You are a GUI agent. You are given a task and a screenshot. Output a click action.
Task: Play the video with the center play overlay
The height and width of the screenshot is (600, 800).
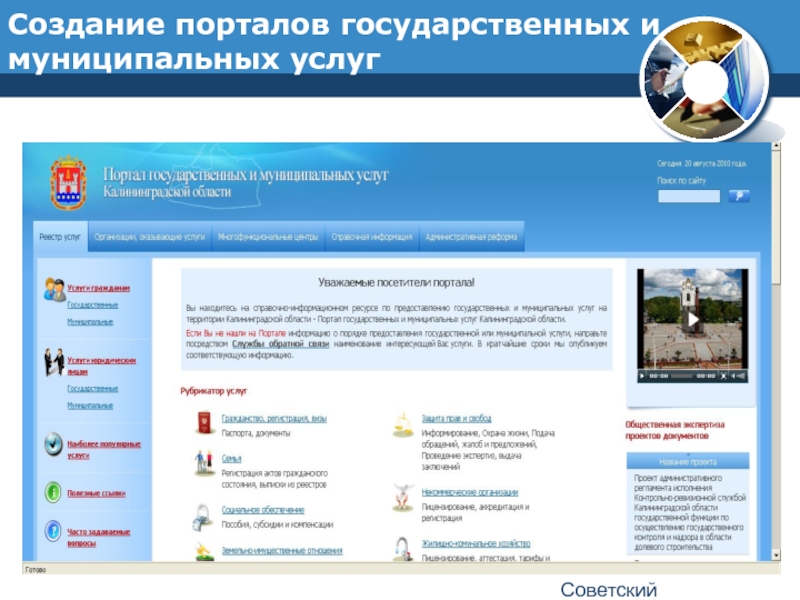click(692, 320)
